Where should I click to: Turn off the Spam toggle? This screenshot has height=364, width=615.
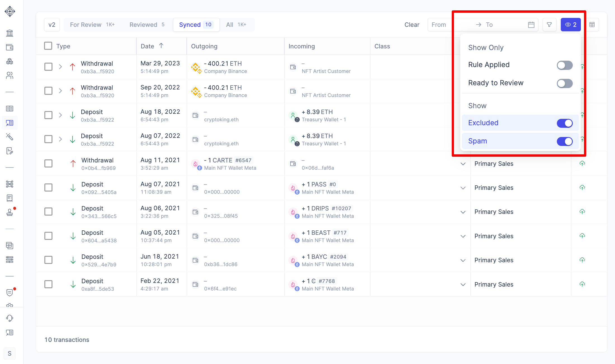tap(564, 141)
